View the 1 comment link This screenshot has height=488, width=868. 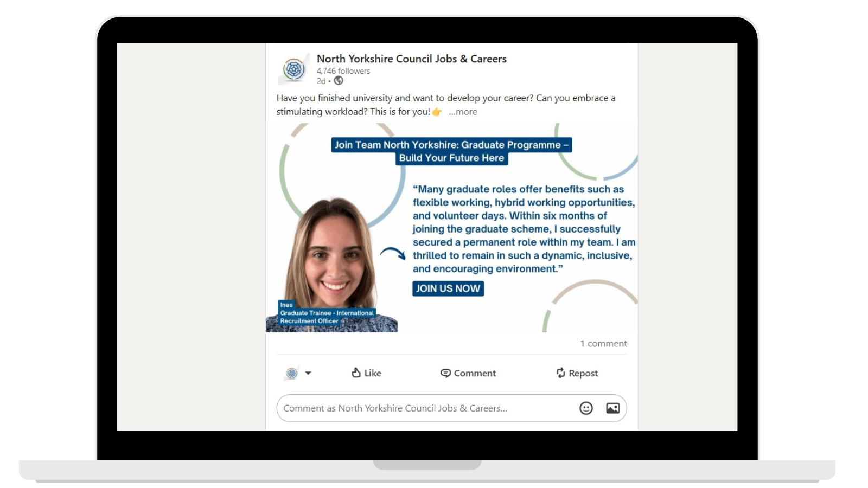coord(603,343)
